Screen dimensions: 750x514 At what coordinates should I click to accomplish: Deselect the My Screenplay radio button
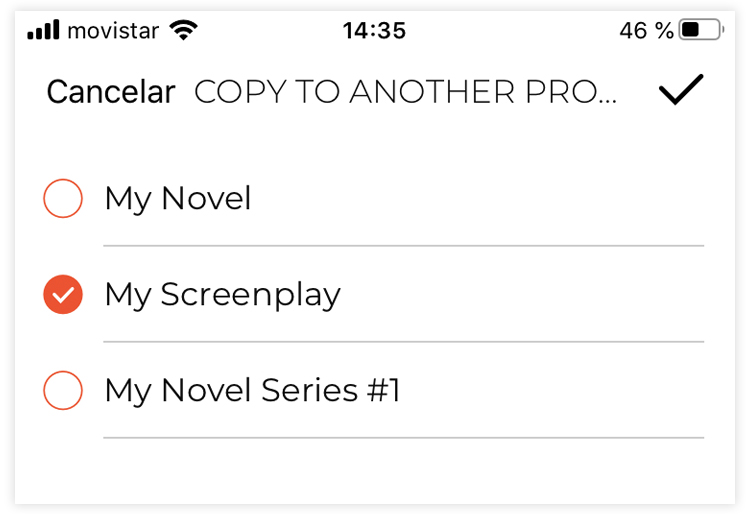[63, 295]
